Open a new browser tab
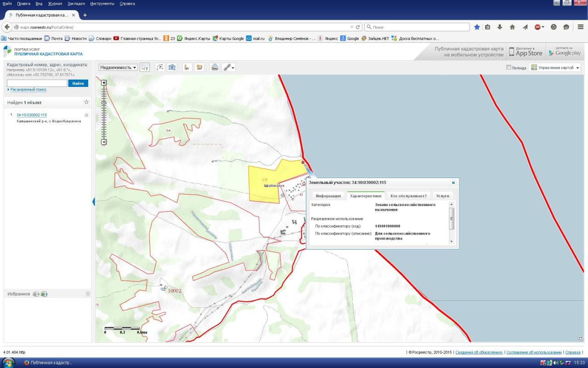 pyautogui.click(x=85, y=15)
